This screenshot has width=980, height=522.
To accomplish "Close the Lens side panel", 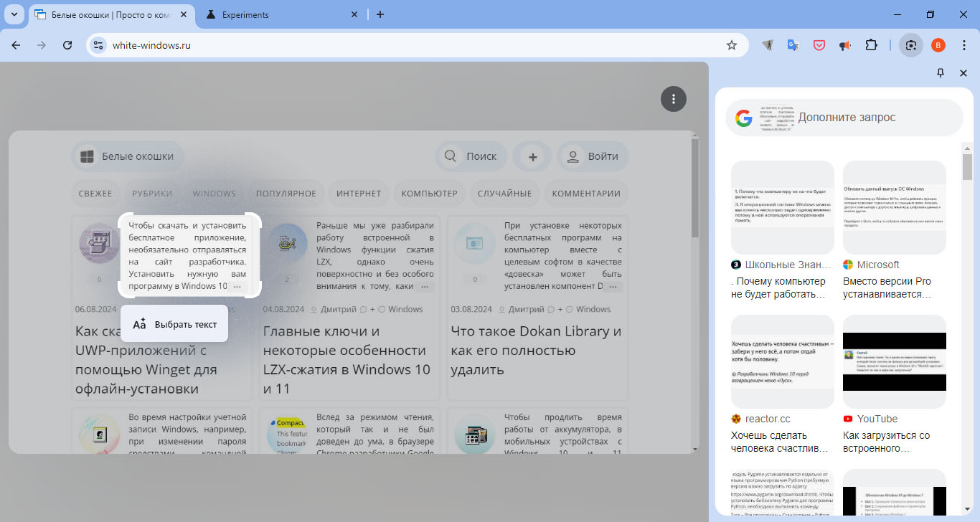I will coord(963,73).
